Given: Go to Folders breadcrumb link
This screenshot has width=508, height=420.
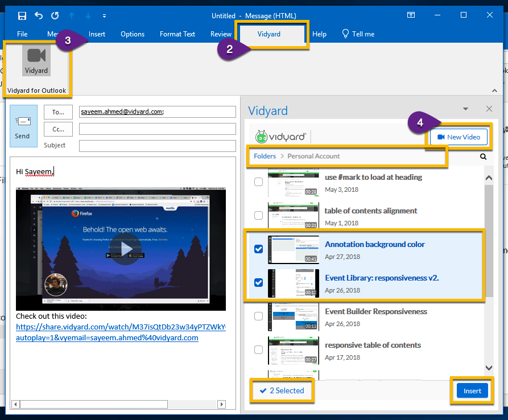Looking at the screenshot, I should (x=265, y=156).
